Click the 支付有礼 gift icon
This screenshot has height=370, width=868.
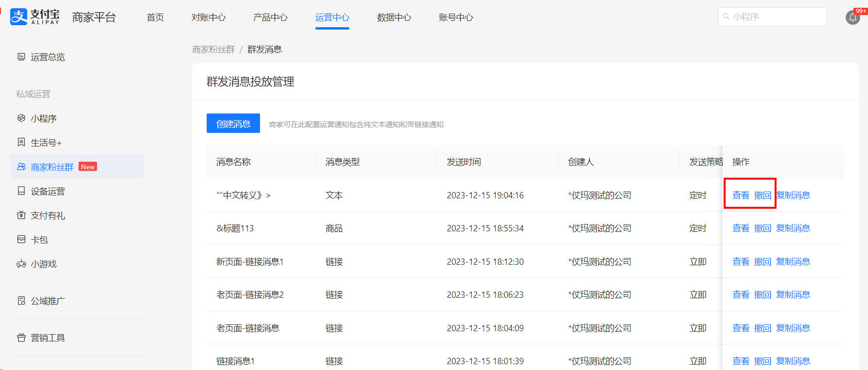pyautogui.click(x=21, y=215)
